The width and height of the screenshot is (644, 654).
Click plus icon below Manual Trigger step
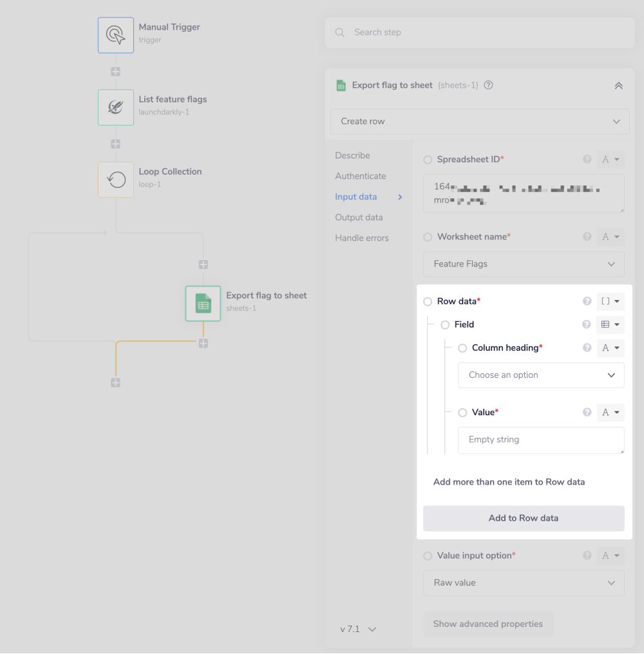point(115,71)
